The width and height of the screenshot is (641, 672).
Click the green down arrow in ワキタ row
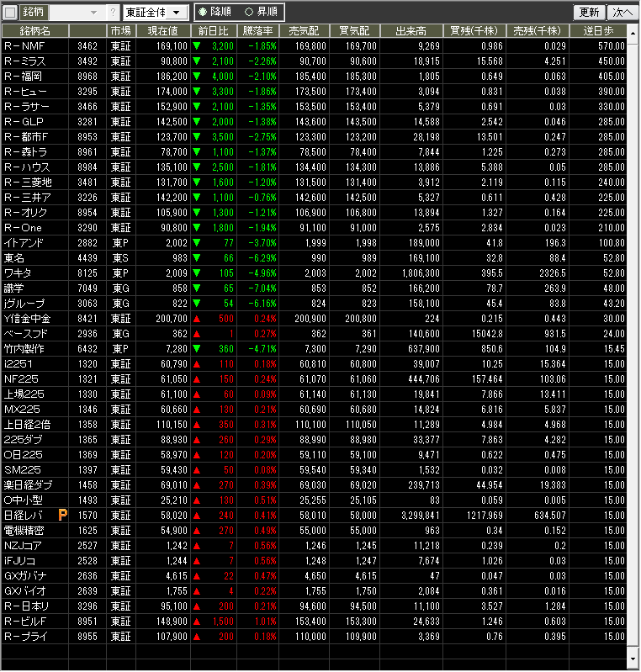[x=197, y=273]
